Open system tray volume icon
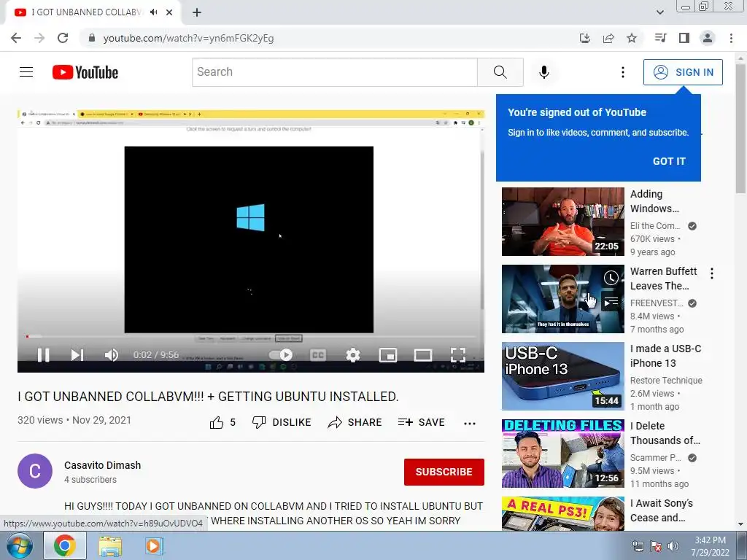Image resolution: width=747 pixels, height=560 pixels. [673, 546]
